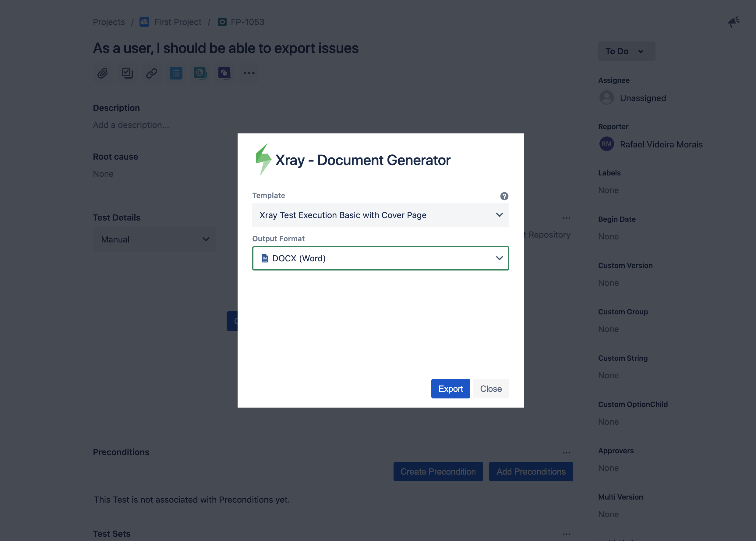This screenshot has height=541, width=756.
Task: Click the RM reporter avatar
Action: coord(606,144)
